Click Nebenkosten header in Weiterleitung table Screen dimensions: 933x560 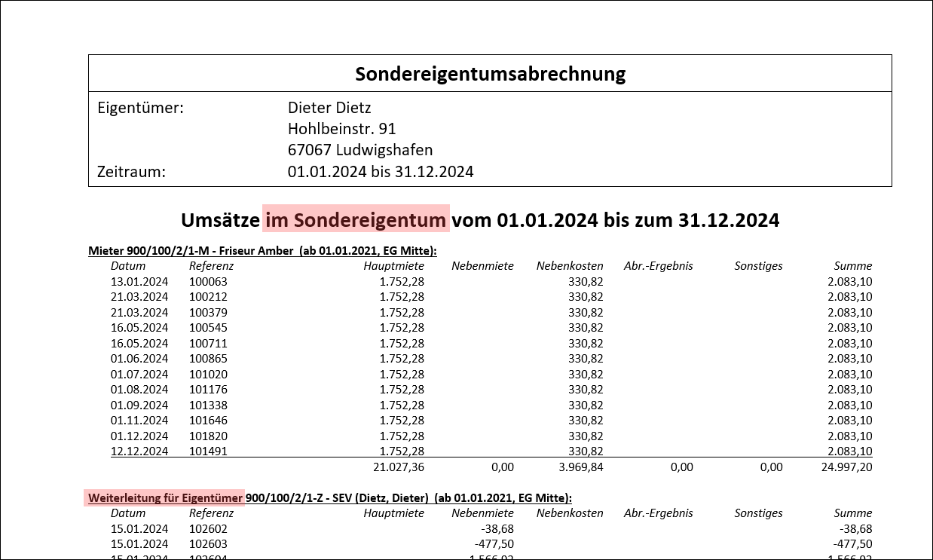point(570,513)
